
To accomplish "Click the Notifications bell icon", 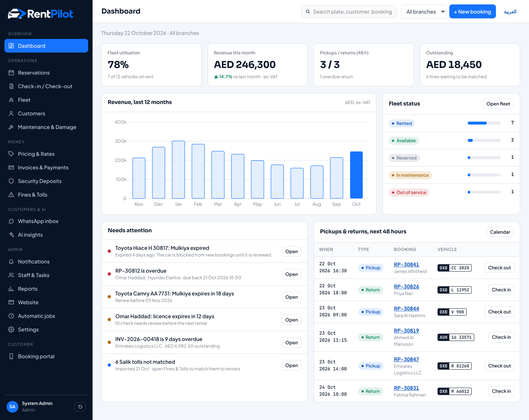I will point(11,262).
